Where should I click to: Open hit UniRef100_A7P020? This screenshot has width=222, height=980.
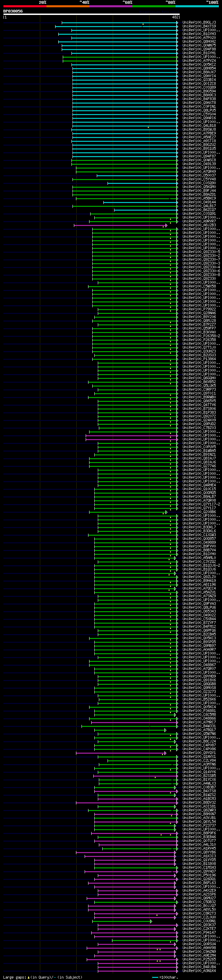click(x=199, y=38)
